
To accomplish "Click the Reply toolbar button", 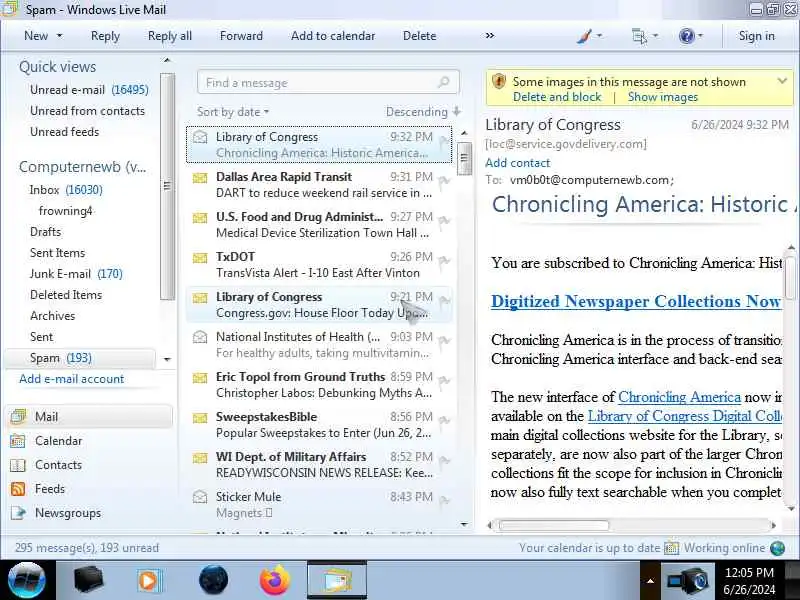I will pyautogui.click(x=105, y=36).
